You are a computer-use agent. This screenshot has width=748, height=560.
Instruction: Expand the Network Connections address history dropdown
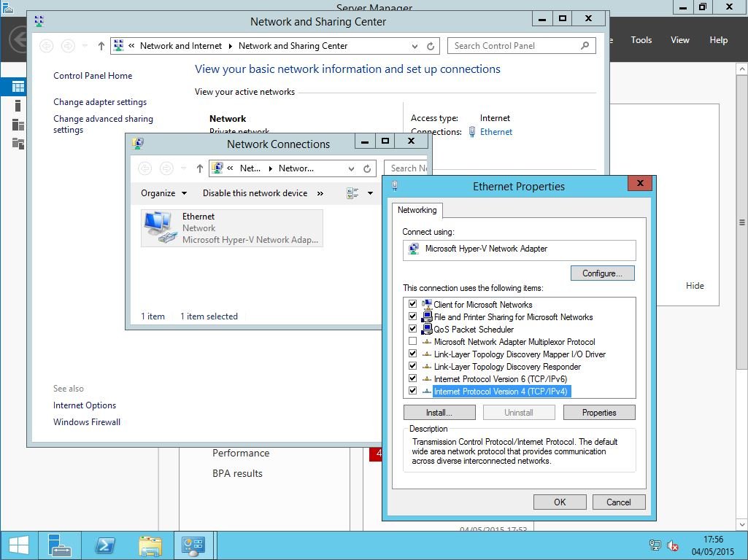[x=352, y=168]
